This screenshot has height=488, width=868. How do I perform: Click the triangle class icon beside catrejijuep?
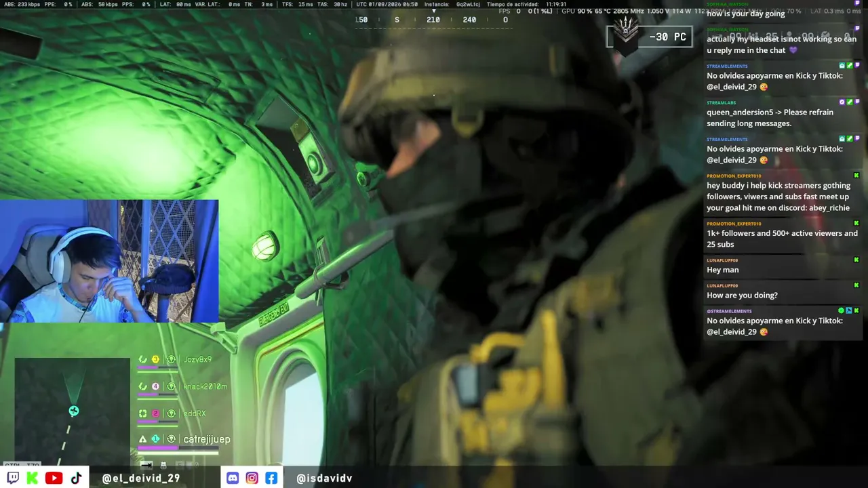142,439
